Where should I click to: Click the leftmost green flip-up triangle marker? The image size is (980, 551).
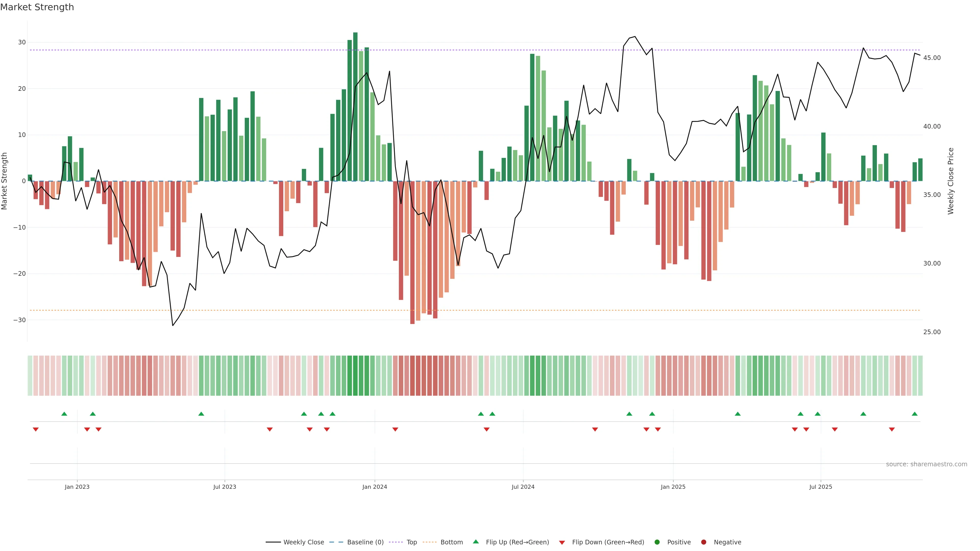click(x=64, y=414)
